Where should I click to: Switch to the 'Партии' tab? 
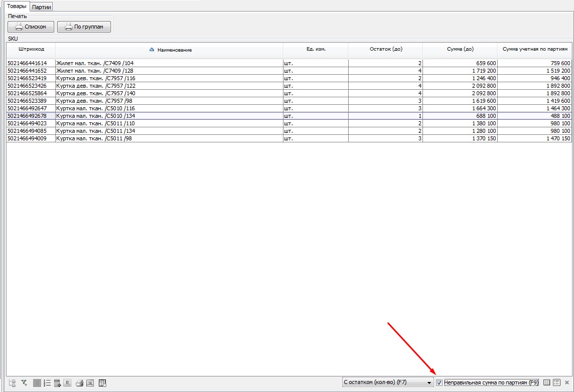[42, 7]
